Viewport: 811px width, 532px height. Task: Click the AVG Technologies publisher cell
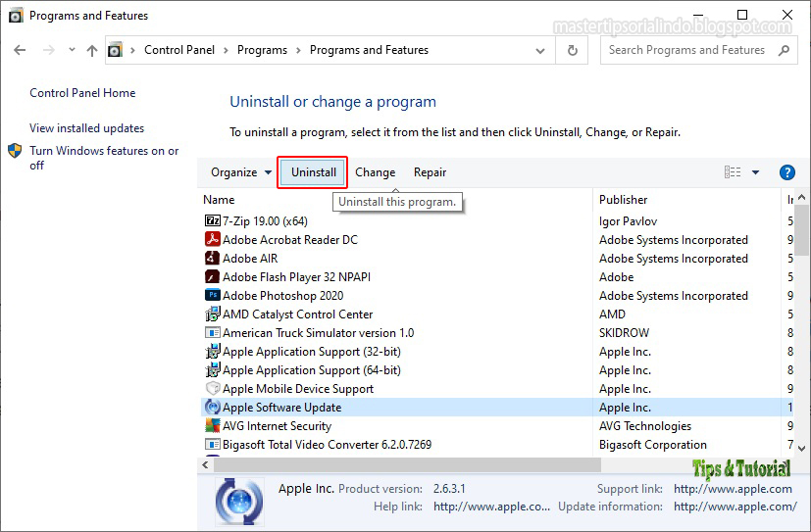pos(645,425)
